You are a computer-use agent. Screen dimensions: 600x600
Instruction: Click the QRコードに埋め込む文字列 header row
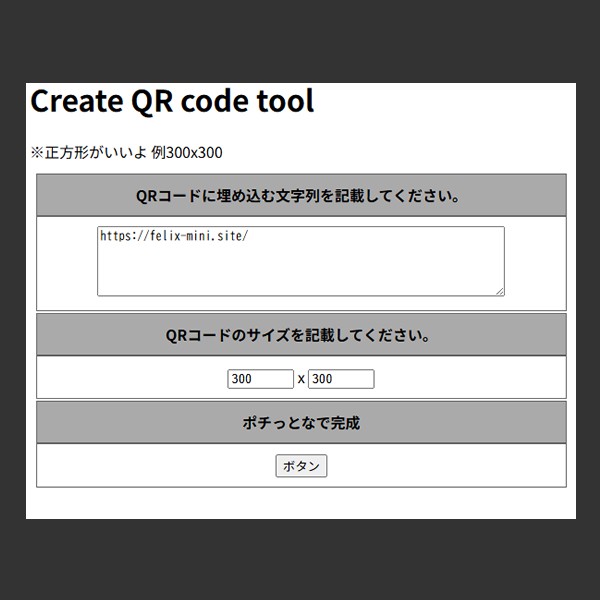301,196
